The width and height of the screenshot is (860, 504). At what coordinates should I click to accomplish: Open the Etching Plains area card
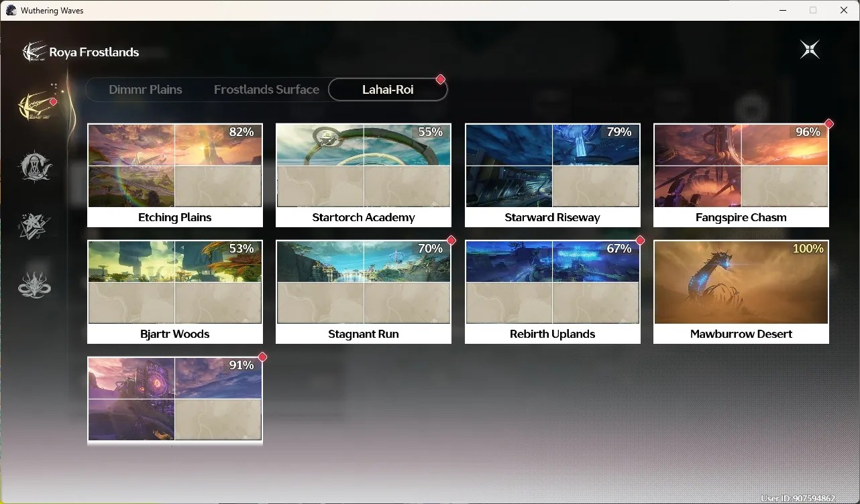coord(175,176)
